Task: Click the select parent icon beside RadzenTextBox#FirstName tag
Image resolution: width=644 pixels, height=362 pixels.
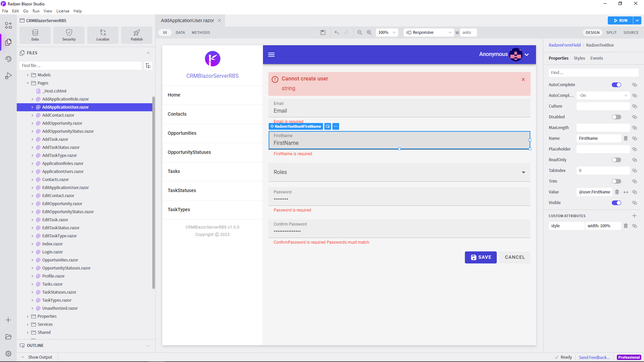Action: click(328, 126)
